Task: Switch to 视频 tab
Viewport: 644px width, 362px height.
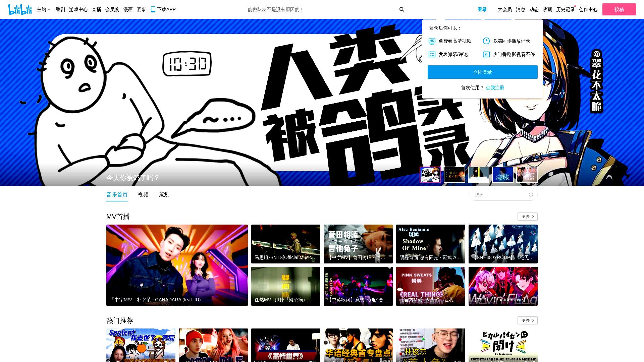Action: coord(143,195)
